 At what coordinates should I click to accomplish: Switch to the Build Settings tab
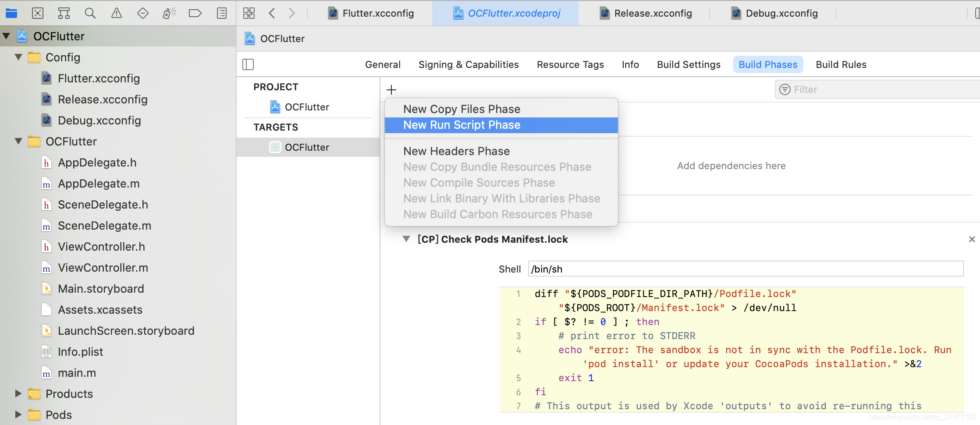pos(689,64)
